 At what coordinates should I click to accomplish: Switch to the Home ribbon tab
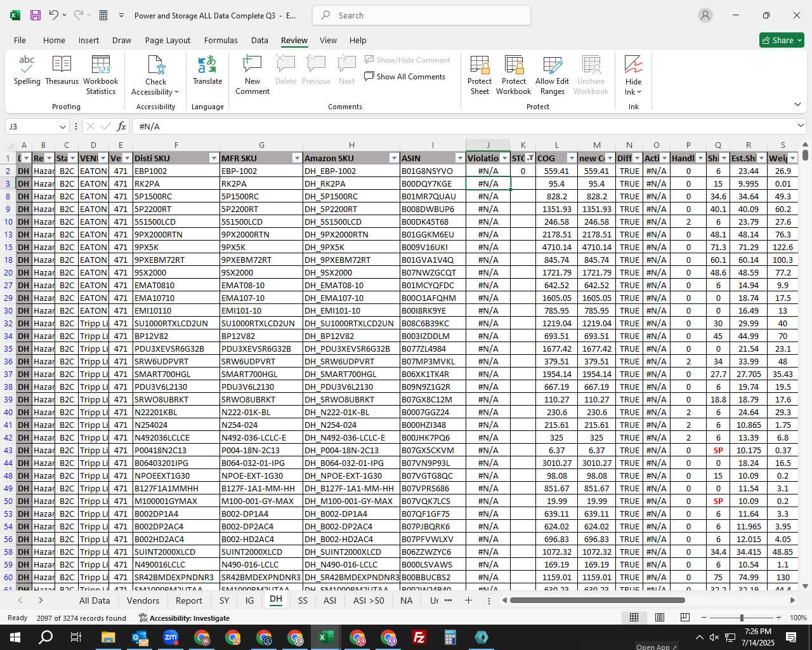(x=54, y=40)
